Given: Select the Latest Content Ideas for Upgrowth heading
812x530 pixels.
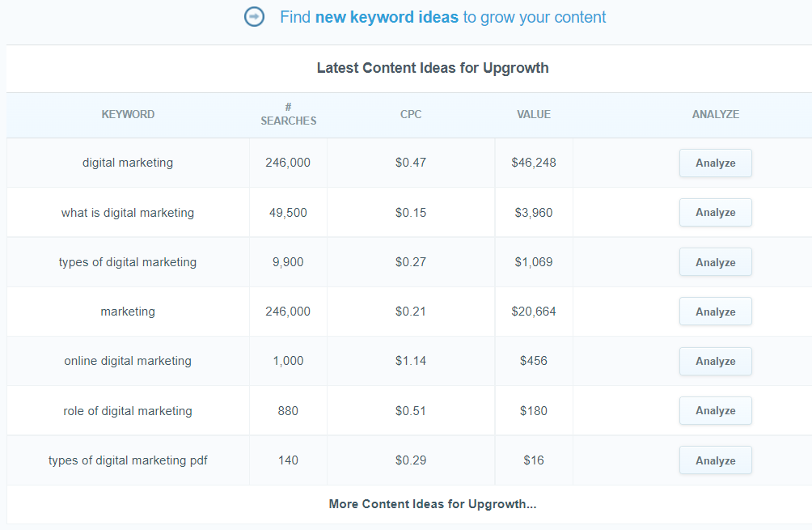Looking at the screenshot, I should point(433,68).
